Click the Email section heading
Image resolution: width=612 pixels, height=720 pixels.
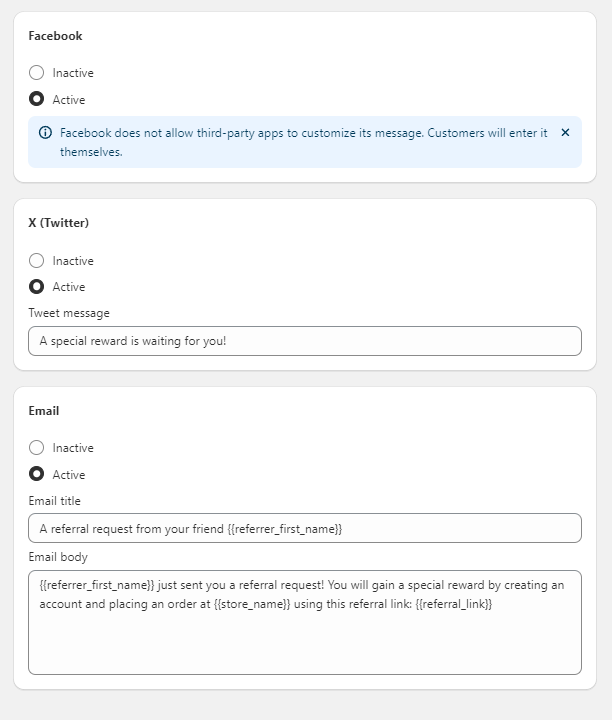coord(44,411)
